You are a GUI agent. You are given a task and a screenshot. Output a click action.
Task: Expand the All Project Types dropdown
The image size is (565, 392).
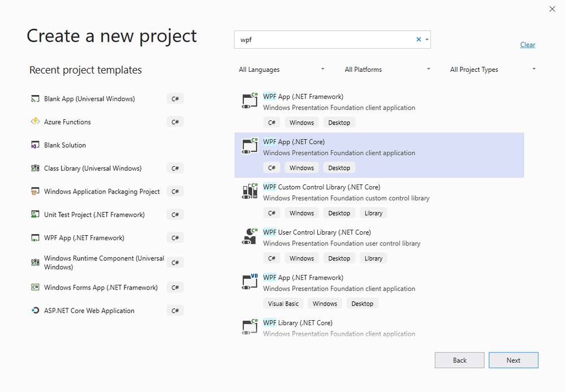point(493,70)
